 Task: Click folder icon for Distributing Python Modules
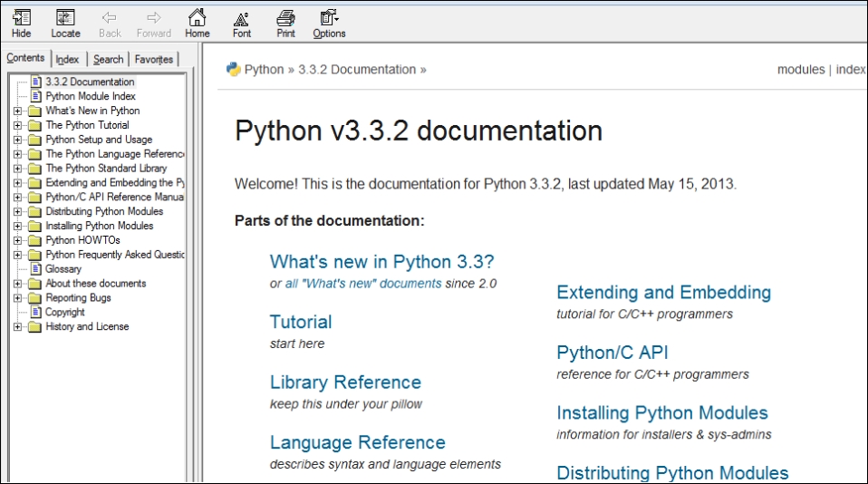click(x=34, y=211)
